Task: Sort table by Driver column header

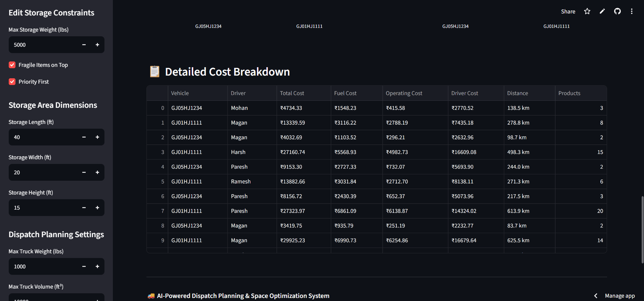Action: tap(252, 93)
